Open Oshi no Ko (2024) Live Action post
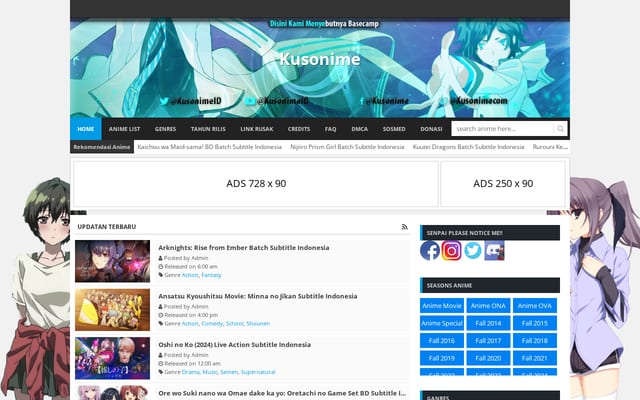 click(234, 344)
